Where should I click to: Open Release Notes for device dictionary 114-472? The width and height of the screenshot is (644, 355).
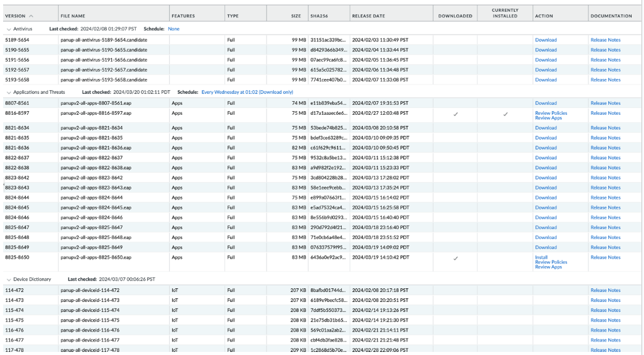[605, 290]
